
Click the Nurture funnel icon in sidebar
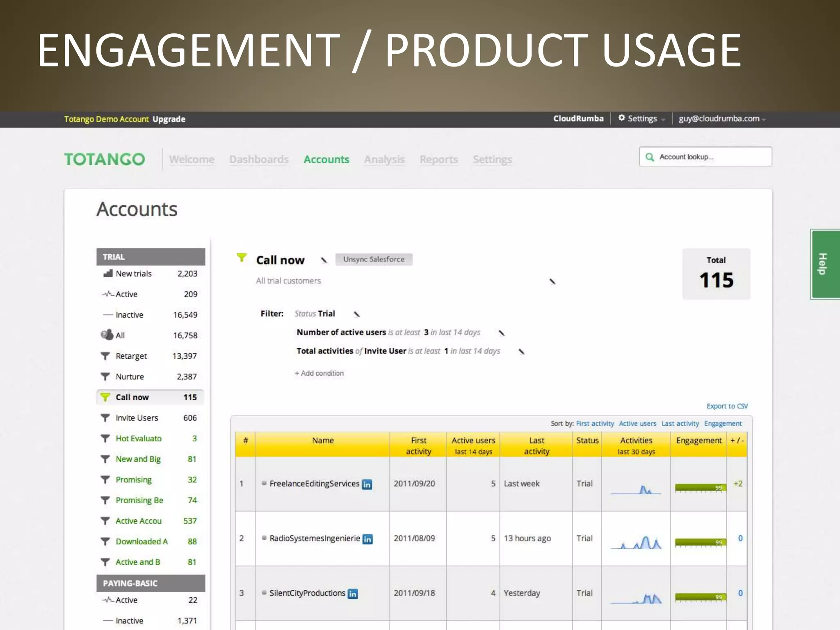point(105,377)
